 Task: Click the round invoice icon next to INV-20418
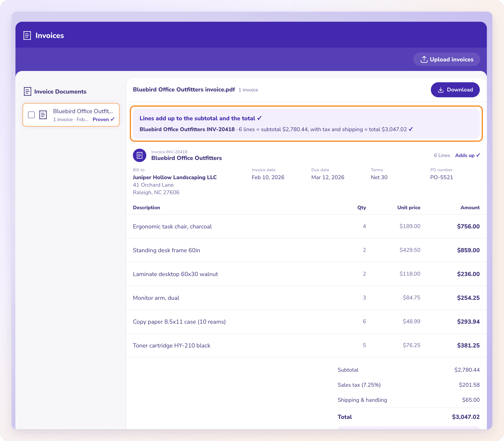click(x=140, y=155)
